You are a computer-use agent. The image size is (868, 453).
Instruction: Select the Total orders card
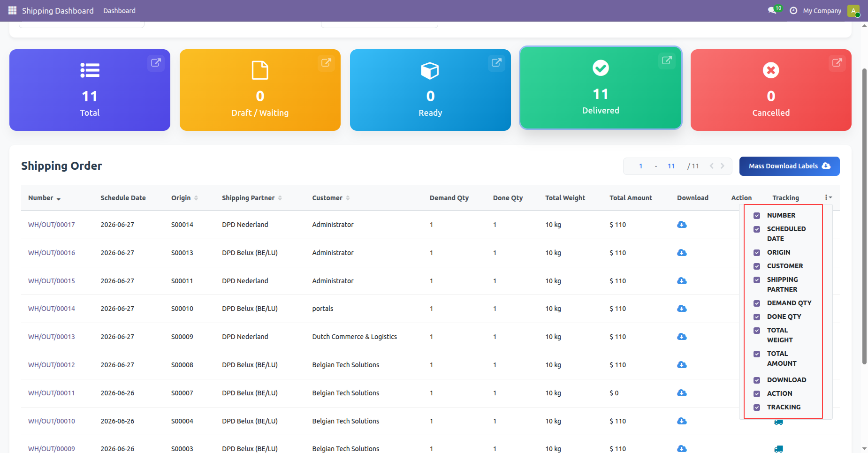(x=90, y=90)
